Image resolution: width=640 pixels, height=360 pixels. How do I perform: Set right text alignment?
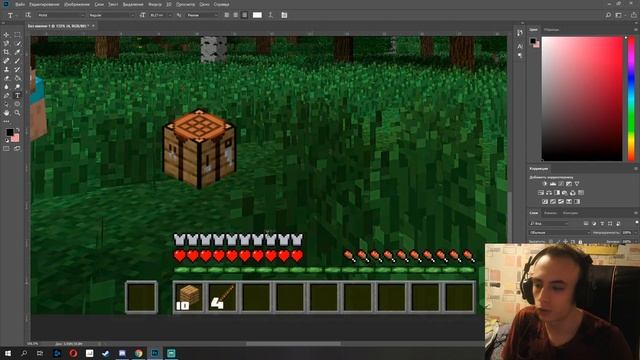244,15
